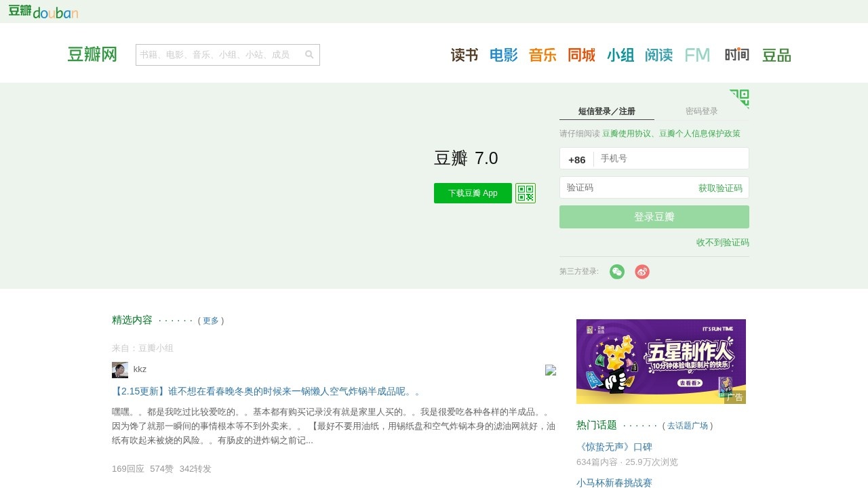Open the +86 country code selector
Screen dimensions: 868x488
click(577, 160)
